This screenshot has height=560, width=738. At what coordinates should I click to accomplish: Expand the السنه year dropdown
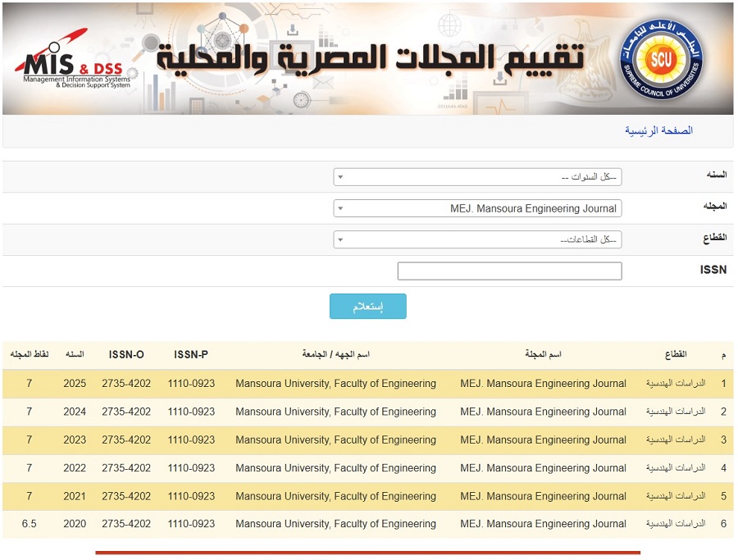tap(477, 177)
